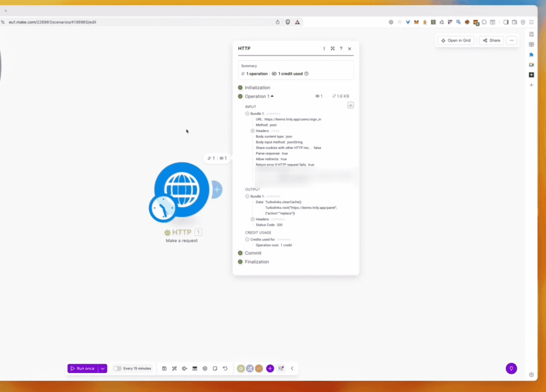This screenshot has width=546, height=392.
Task: Click the HTTP module number badge 1
Action: click(x=198, y=232)
